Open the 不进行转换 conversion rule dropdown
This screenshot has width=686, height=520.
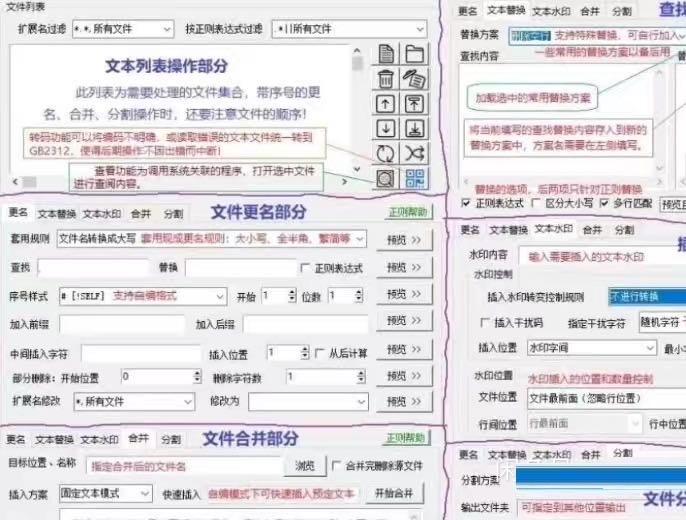point(647,297)
